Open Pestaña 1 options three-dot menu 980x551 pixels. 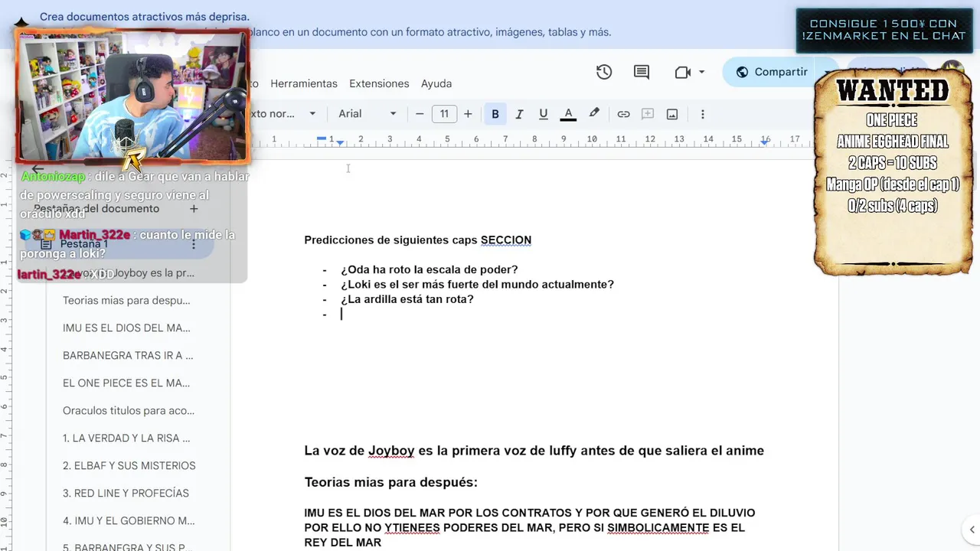click(x=194, y=244)
